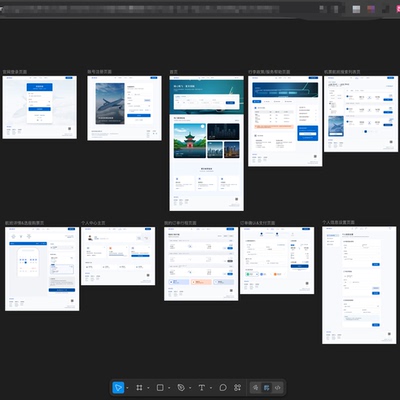
Task: Choose the Rectangle shape tool
Action: coord(160,387)
